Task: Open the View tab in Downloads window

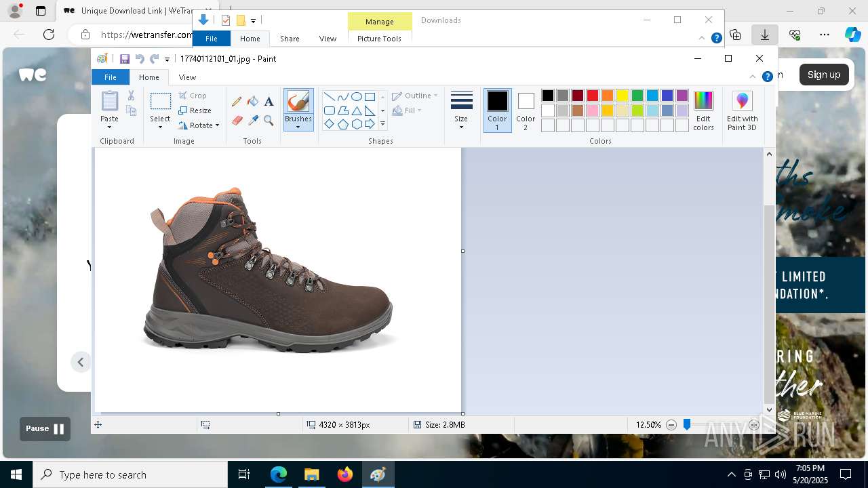Action: pos(328,39)
